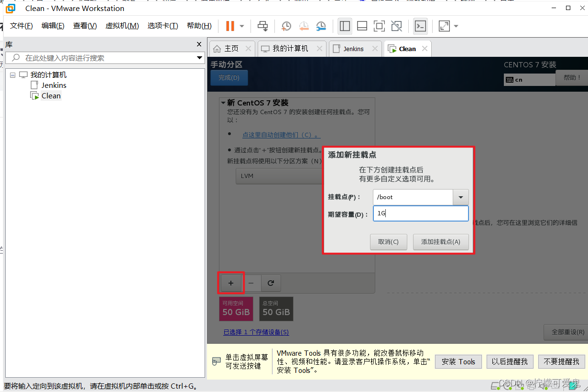Click the plus add mount point button

231,283
